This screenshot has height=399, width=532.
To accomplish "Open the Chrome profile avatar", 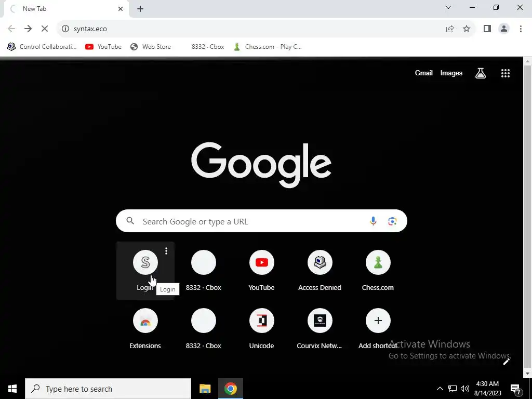I will point(504,29).
